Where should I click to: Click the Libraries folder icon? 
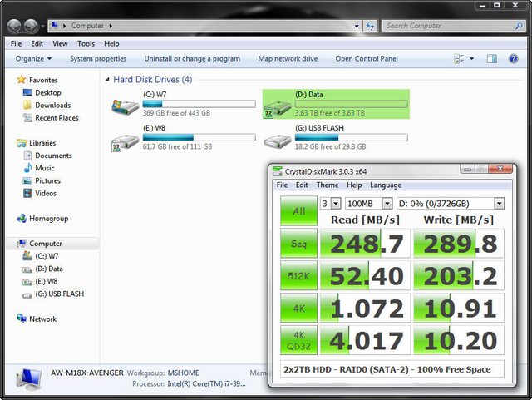(x=22, y=143)
